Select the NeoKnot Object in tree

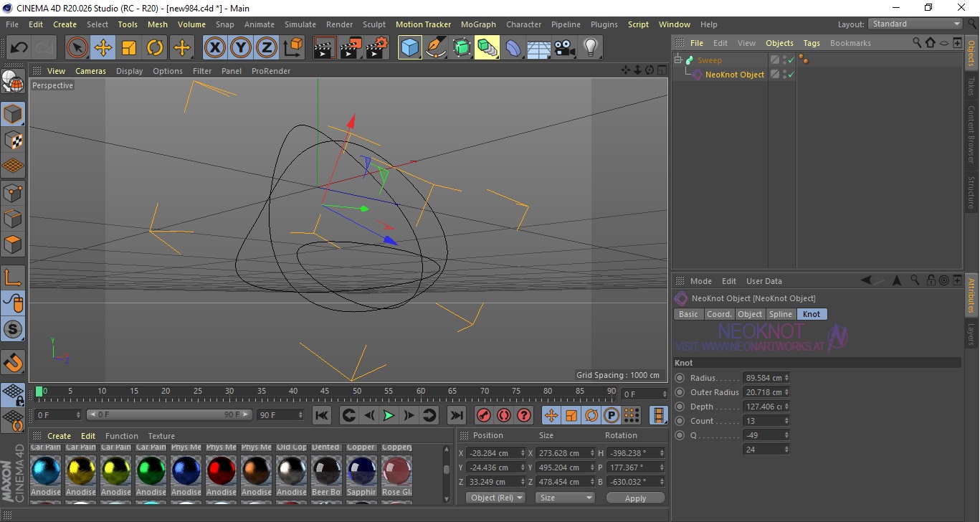coord(734,75)
